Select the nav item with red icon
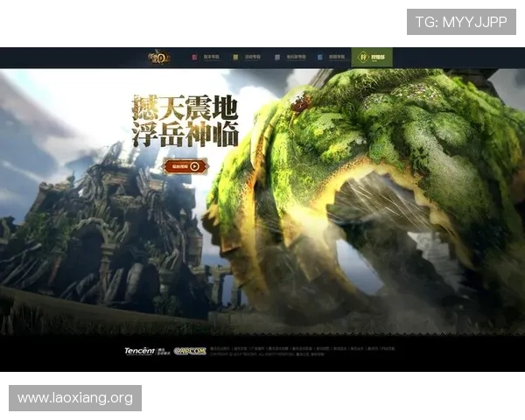The image size is (525, 420). pyautogui.click(x=206, y=57)
